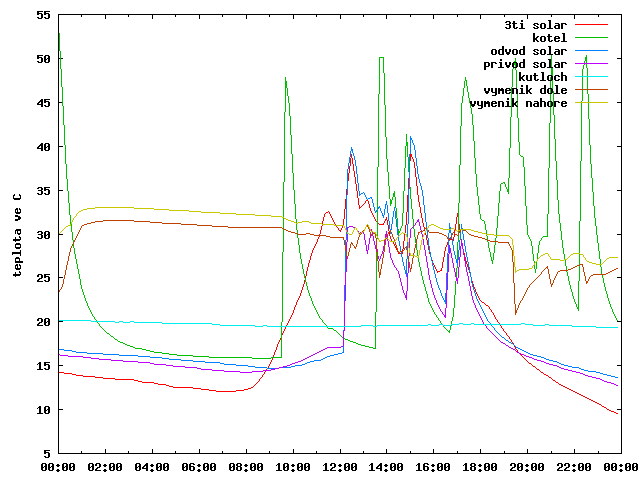Click the 'vymenik nahore' legend label

click(518, 103)
